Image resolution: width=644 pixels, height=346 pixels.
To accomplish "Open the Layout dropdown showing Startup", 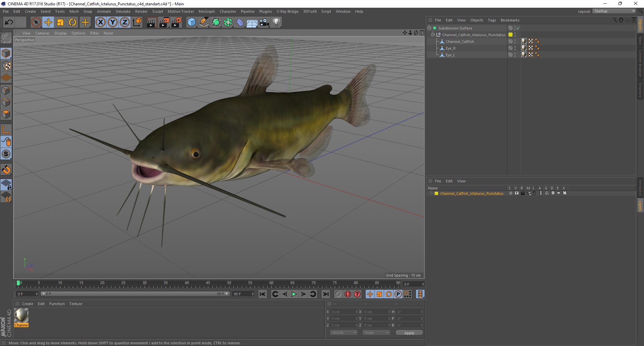I will pos(614,11).
